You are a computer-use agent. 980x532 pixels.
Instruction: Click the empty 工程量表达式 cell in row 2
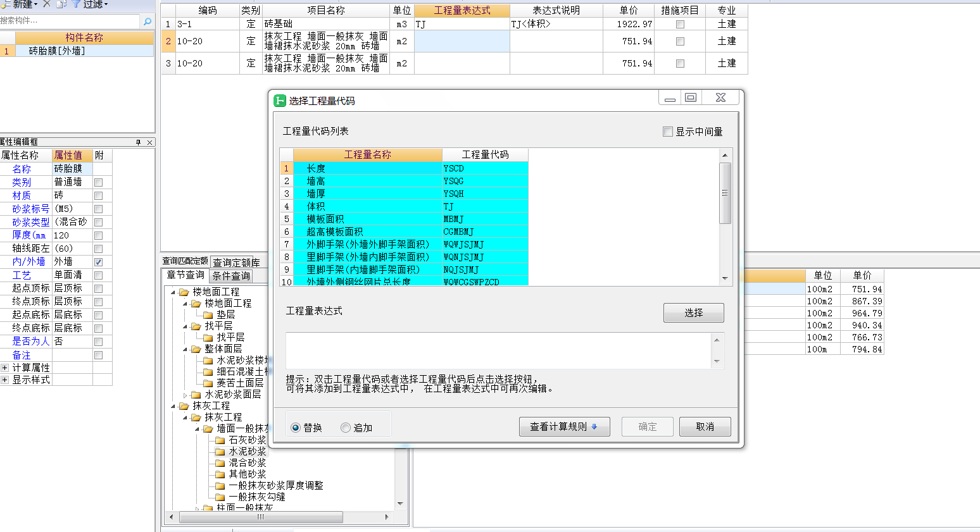click(462, 41)
